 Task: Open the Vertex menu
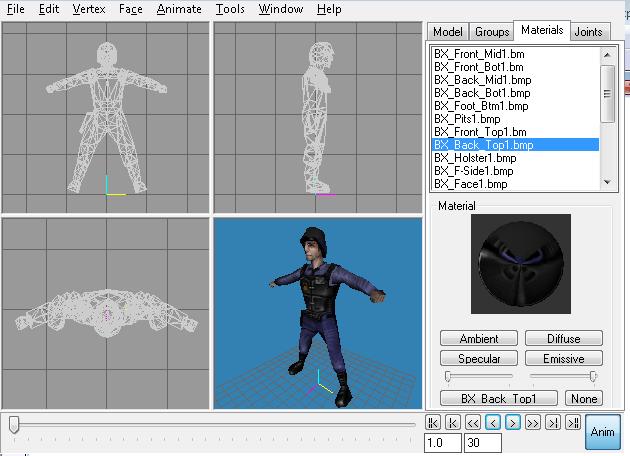tap(89, 9)
